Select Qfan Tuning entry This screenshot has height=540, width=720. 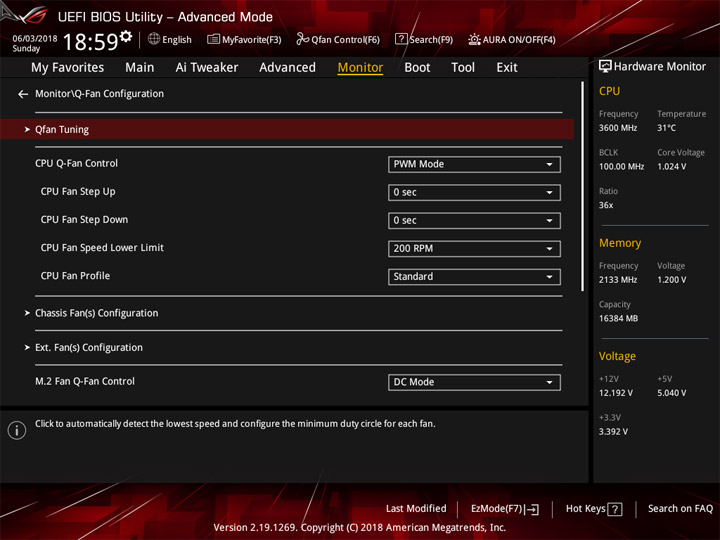point(287,129)
